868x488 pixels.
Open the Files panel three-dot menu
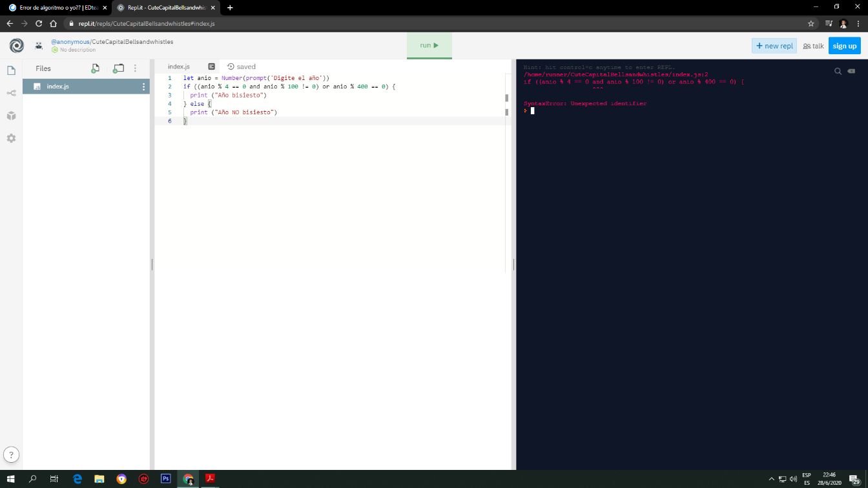pos(135,68)
